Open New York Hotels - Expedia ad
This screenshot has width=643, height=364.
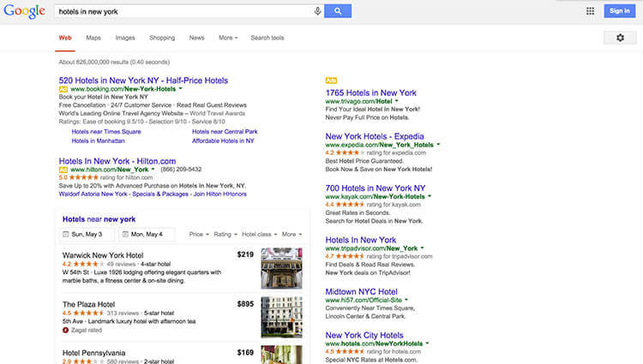tap(375, 136)
